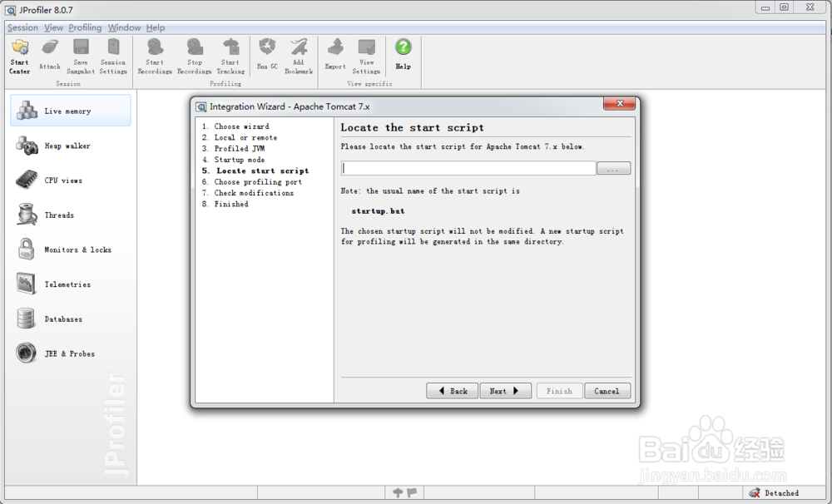Click 'Locate the start script' heading
Viewport: 832px width, 504px height.
pyautogui.click(x=413, y=128)
